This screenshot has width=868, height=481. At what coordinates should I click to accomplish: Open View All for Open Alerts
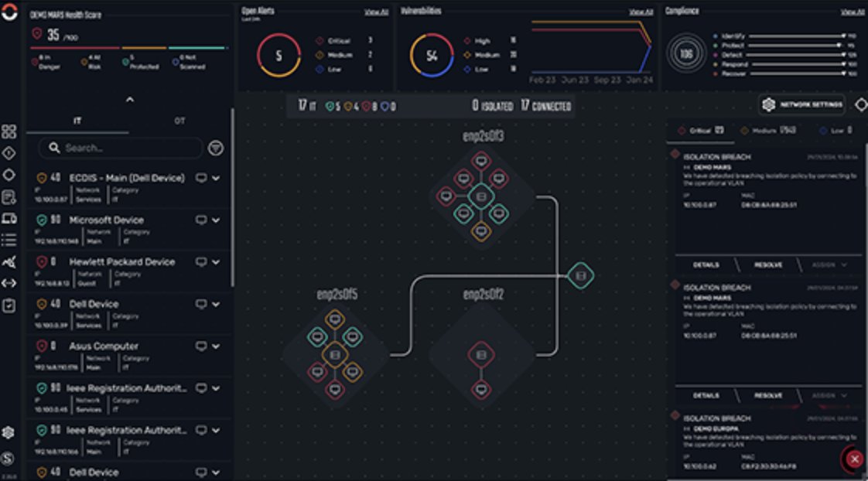377,12
